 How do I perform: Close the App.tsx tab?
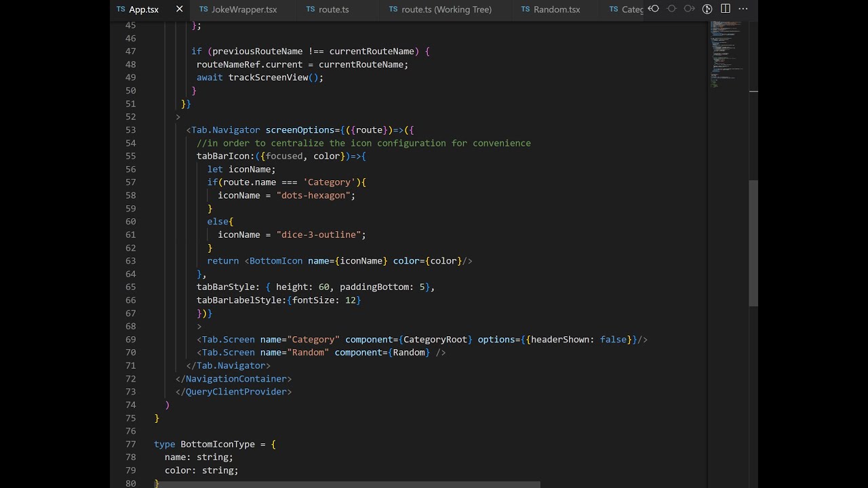(179, 9)
